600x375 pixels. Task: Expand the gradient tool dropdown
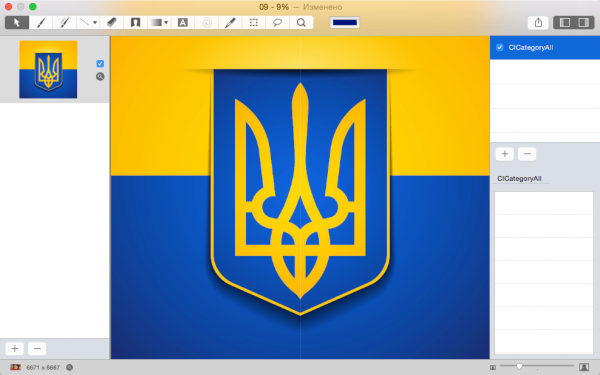(166, 23)
